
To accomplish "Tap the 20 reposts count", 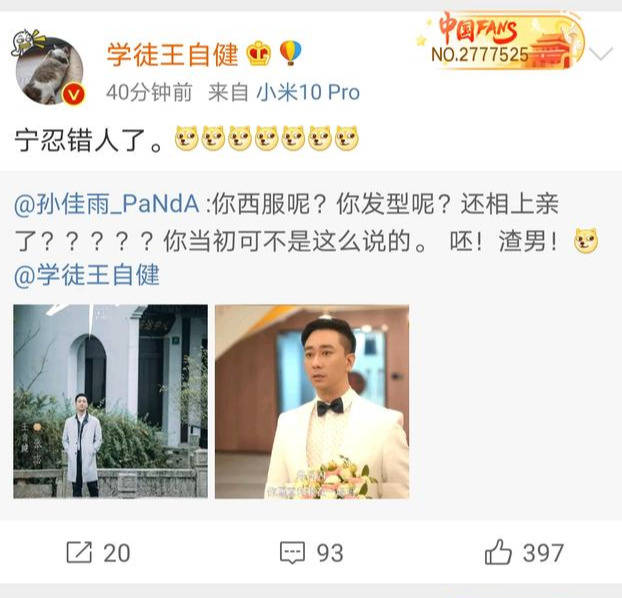I will pyautogui.click(x=117, y=553).
